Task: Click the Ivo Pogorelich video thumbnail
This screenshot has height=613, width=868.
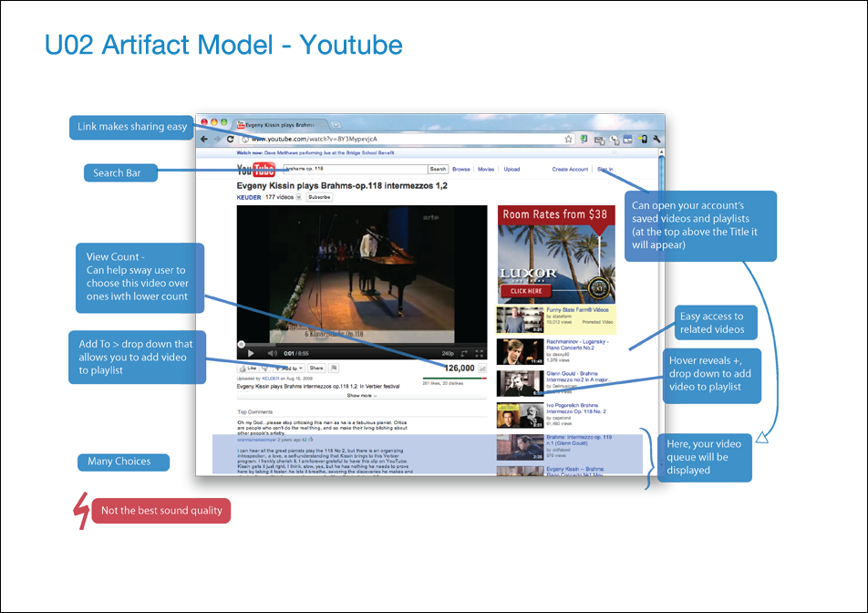Action: [x=521, y=415]
